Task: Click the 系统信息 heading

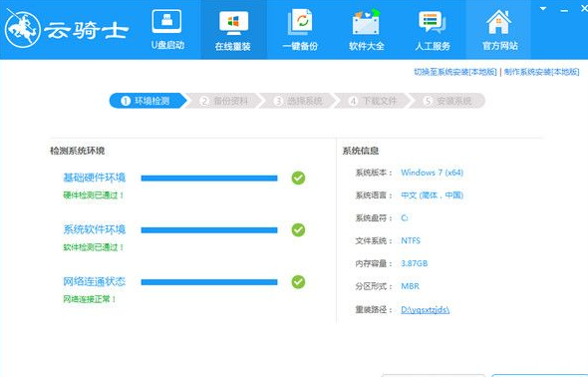Action: coord(361,151)
